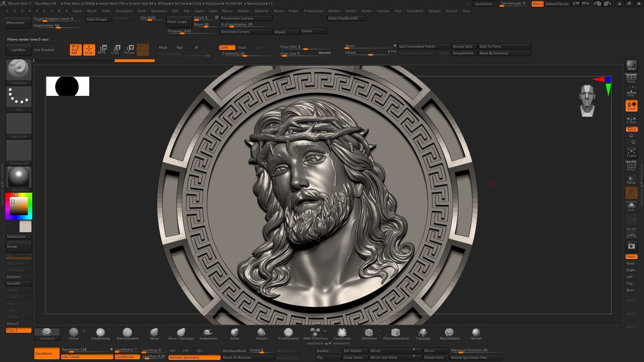Select the Topology brush

pos(423,334)
